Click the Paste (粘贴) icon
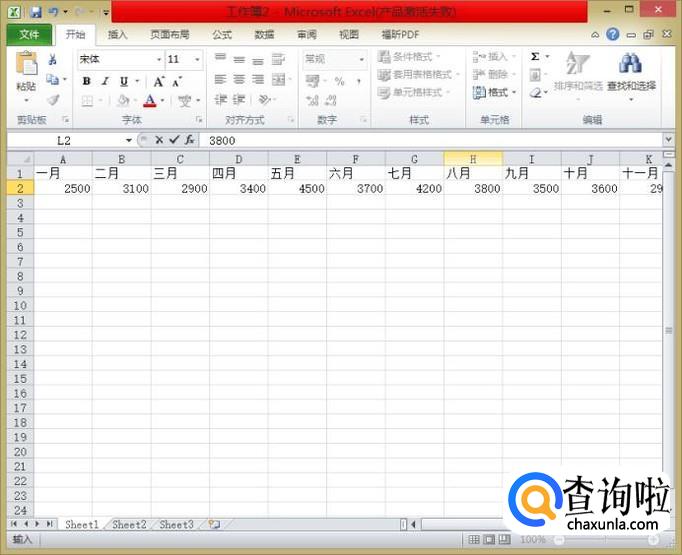 click(26, 70)
